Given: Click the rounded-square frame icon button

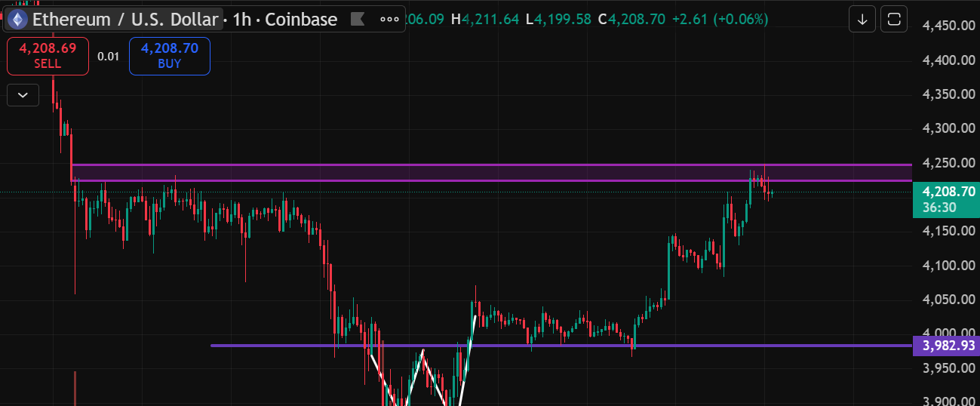Looking at the screenshot, I should tap(894, 20).
